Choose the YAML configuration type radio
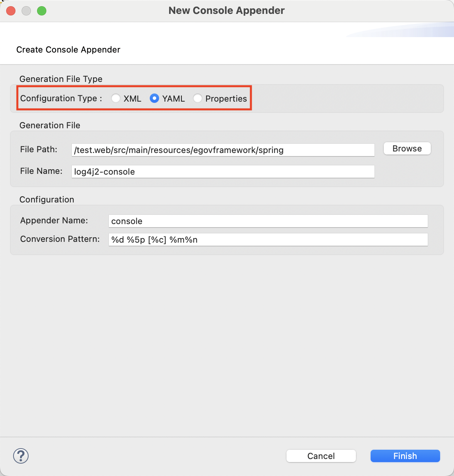The height and width of the screenshot is (476, 454). click(154, 99)
